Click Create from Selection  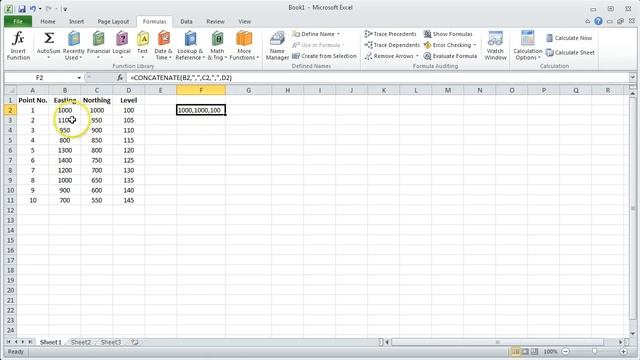coord(324,56)
